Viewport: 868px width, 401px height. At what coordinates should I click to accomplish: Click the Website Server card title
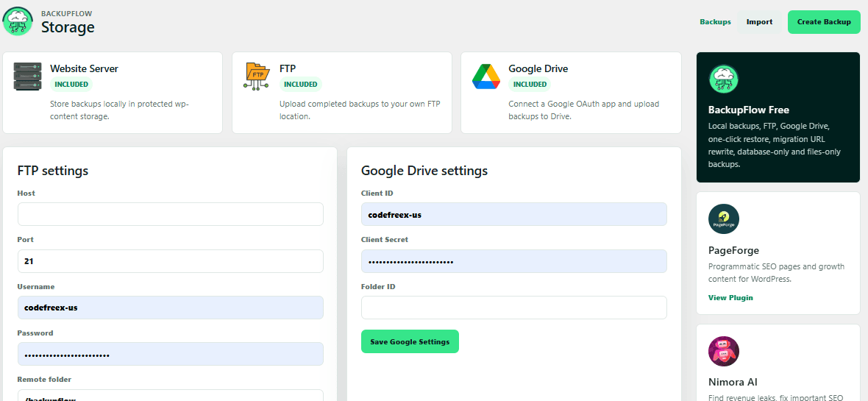84,68
